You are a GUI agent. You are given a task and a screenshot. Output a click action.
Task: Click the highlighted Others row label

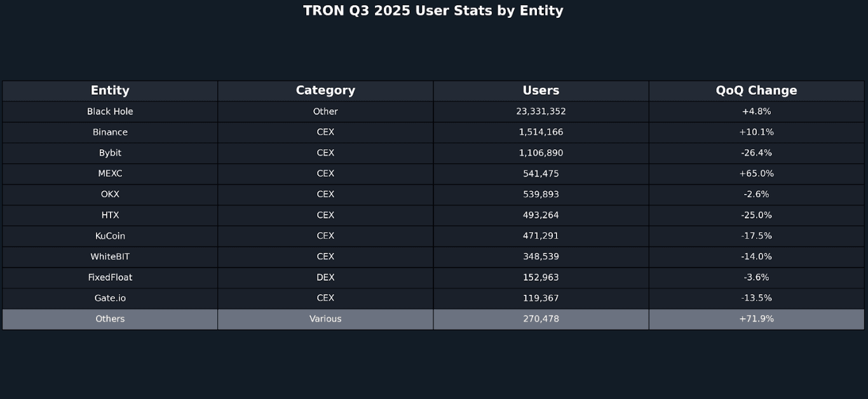pos(110,319)
